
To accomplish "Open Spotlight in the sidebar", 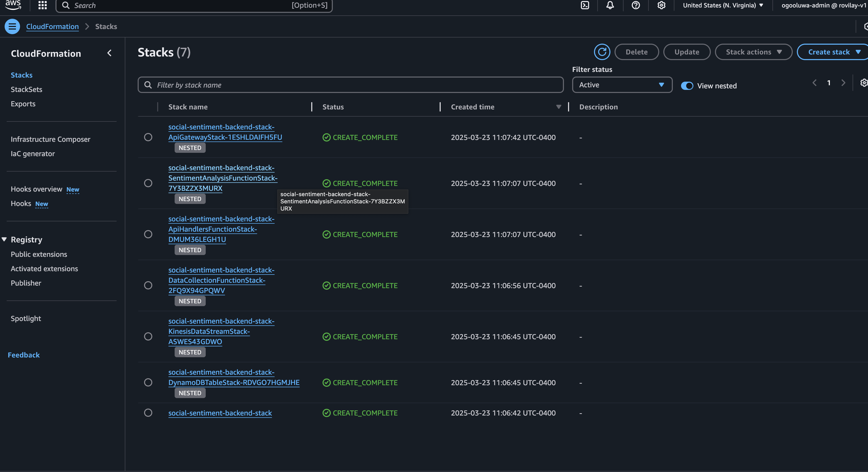I will 26,318.
